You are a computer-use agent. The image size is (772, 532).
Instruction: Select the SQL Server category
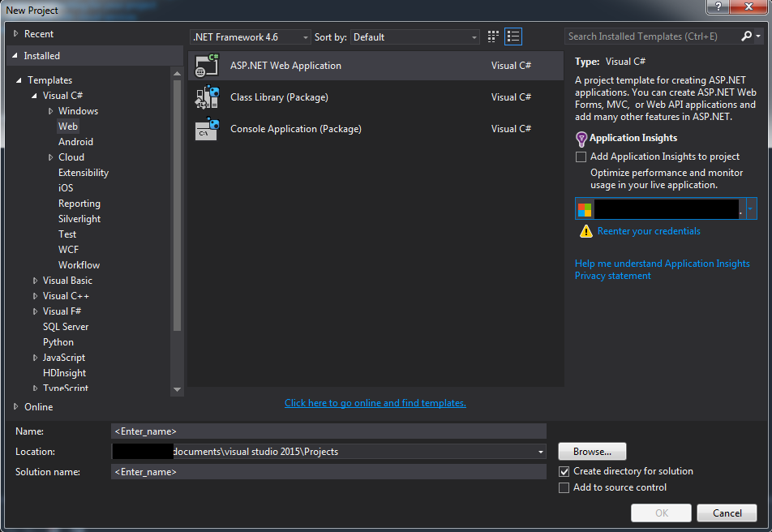coord(66,327)
